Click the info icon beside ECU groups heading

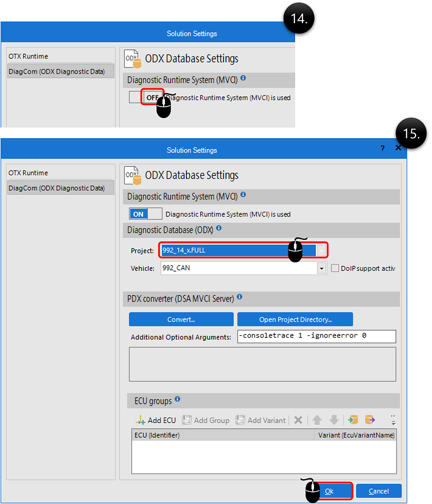click(178, 400)
